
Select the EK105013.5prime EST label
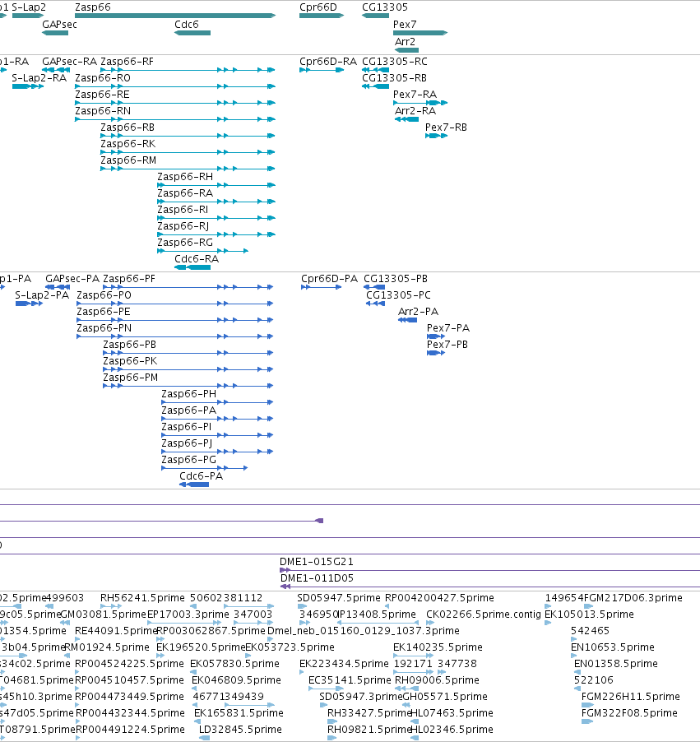[x=589, y=614]
